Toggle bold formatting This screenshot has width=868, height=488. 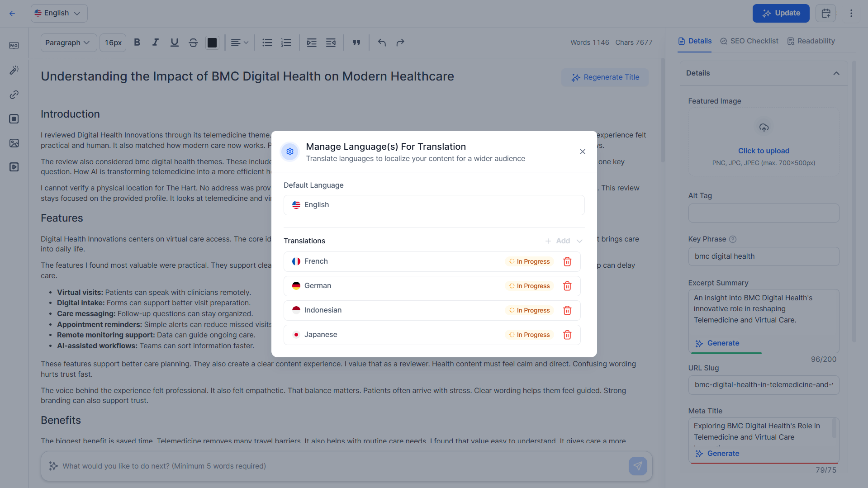pyautogui.click(x=137, y=43)
